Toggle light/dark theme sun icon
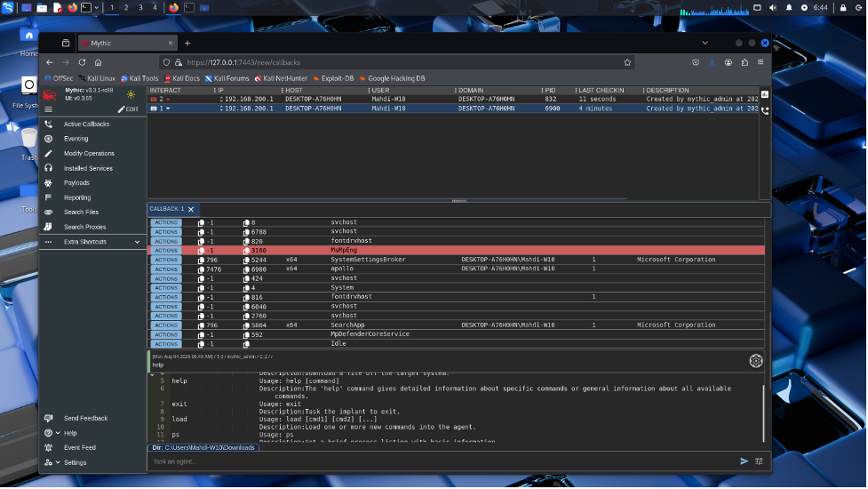 pos(131,95)
